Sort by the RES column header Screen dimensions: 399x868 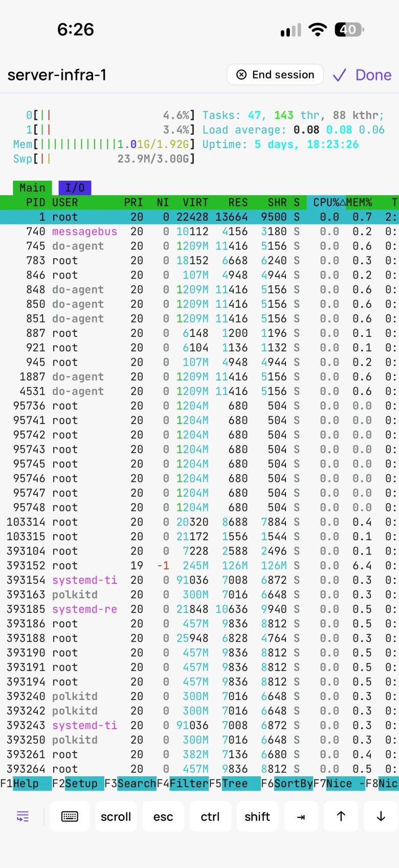(238, 202)
